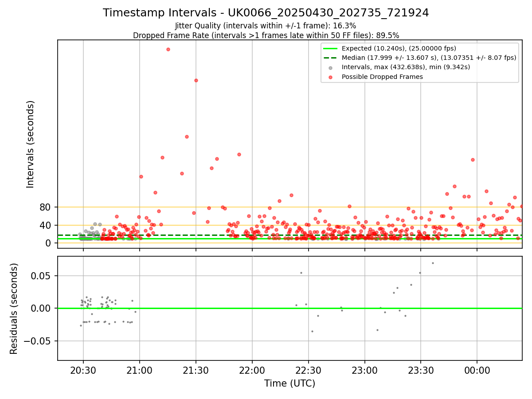This screenshot has width=532, height=399.
Task: Click the Time (UTC) x-axis label
Action: (x=289, y=383)
